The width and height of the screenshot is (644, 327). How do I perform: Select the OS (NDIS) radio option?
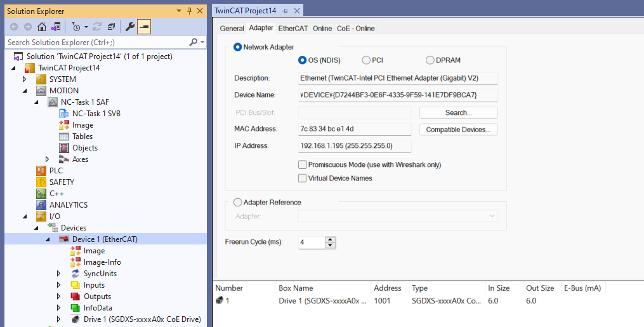(302, 60)
